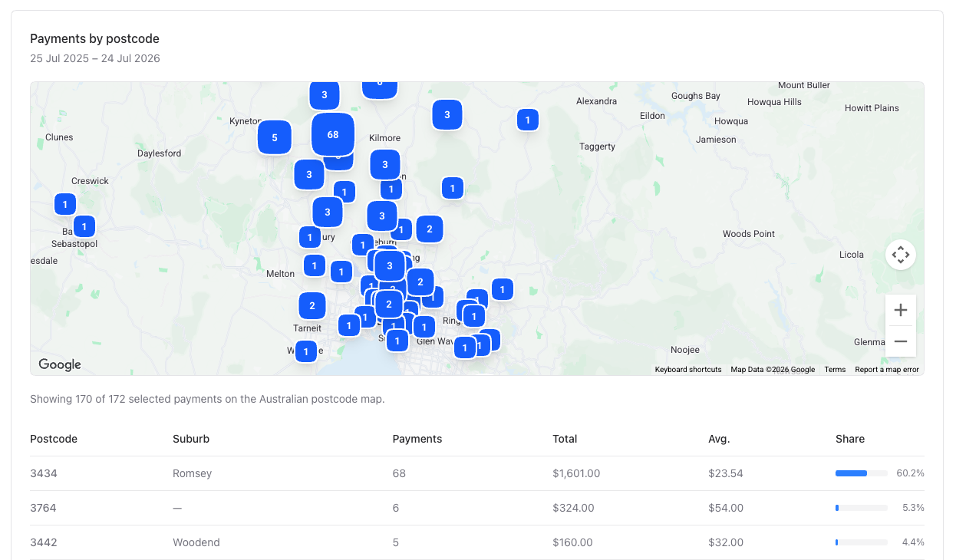
Task: Click the 4.4% share bar
Action: coord(862,542)
